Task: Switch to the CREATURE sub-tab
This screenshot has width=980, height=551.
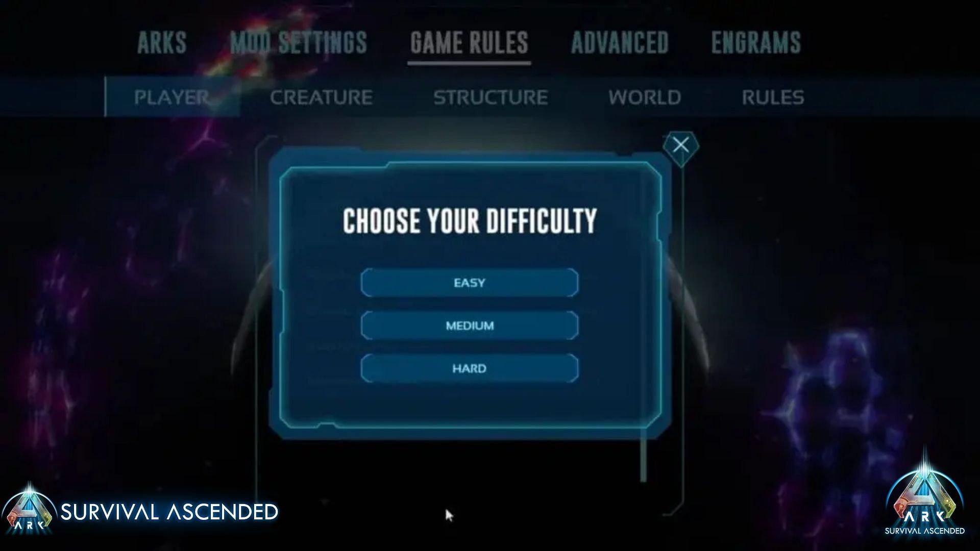Action: pos(321,97)
